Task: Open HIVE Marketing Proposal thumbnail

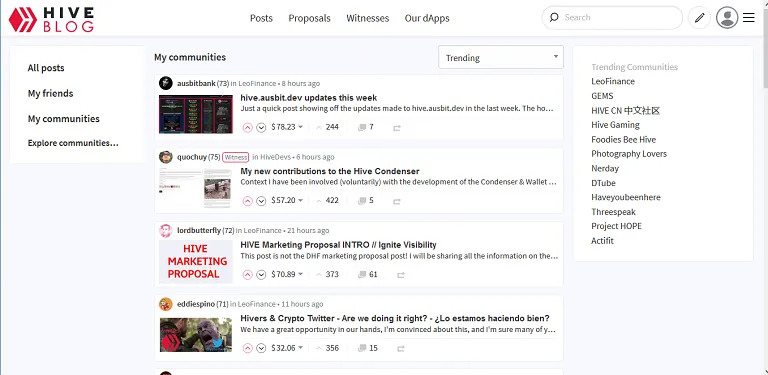Action: [196, 261]
